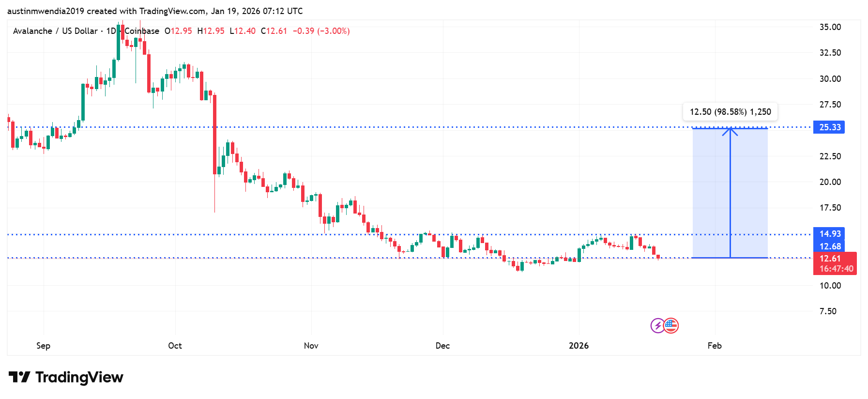This screenshot has height=399, width=868.
Task: Click the Oct label on time axis
Action: click(175, 346)
